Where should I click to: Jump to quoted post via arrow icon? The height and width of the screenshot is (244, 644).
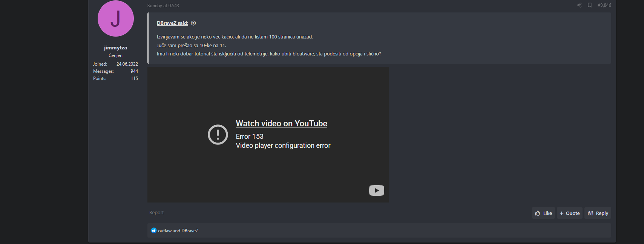(x=193, y=23)
